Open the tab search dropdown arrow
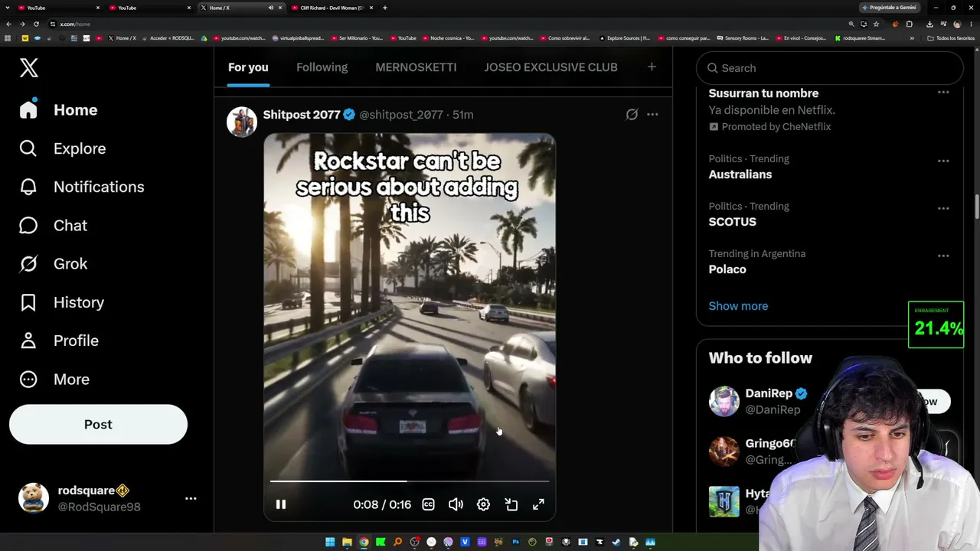Image resolution: width=980 pixels, height=551 pixels. point(8,8)
